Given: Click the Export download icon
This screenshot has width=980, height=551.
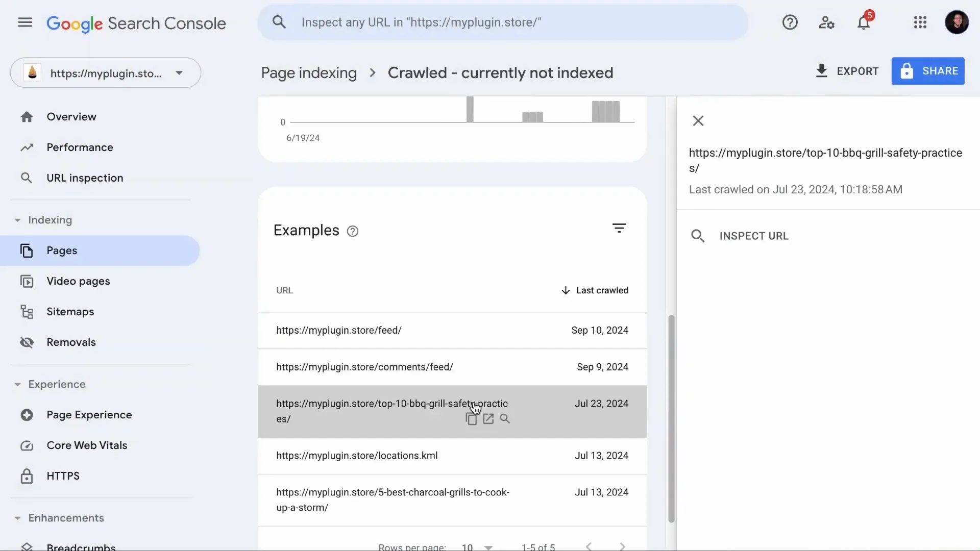Looking at the screenshot, I should pyautogui.click(x=821, y=71).
